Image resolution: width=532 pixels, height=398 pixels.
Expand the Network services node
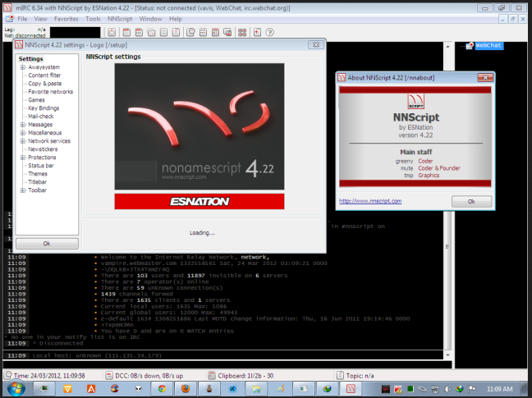[23, 141]
